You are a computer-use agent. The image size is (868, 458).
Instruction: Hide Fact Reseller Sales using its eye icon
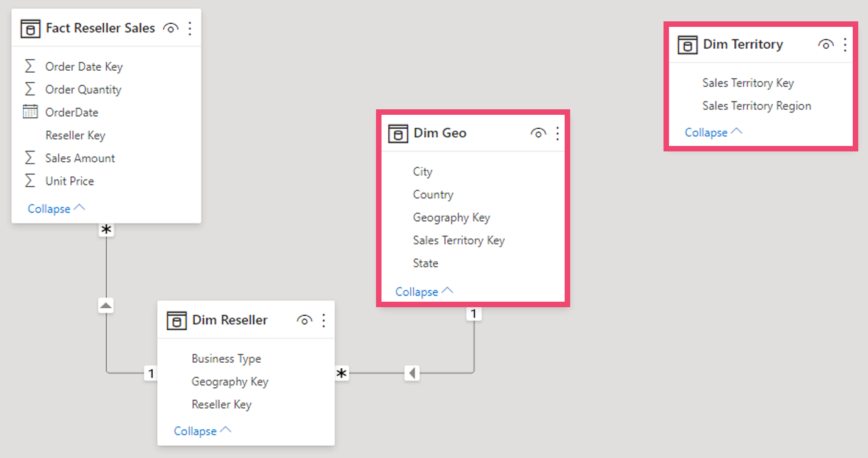tap(170, 27)
